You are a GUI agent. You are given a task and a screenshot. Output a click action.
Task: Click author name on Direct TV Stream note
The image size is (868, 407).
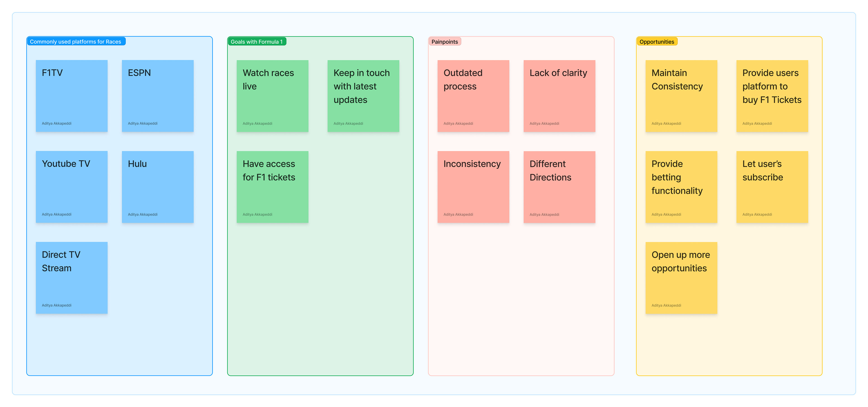pos(57,305)
